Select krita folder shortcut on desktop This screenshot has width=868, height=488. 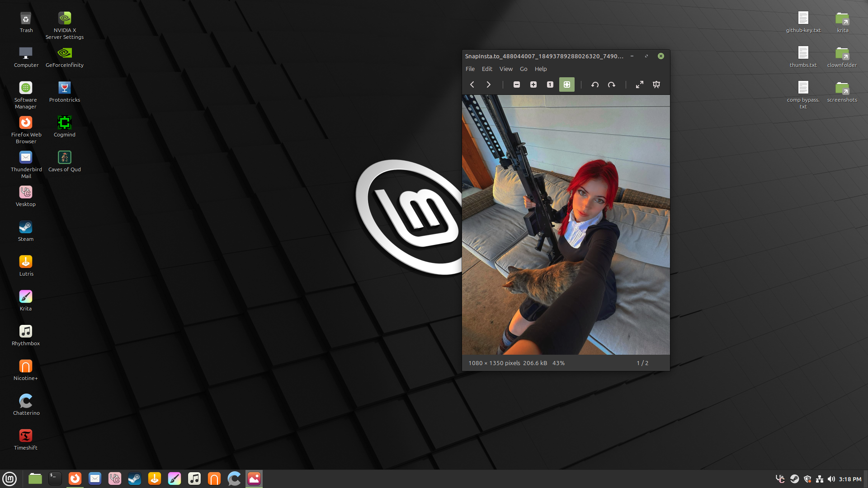click(842, 22)
